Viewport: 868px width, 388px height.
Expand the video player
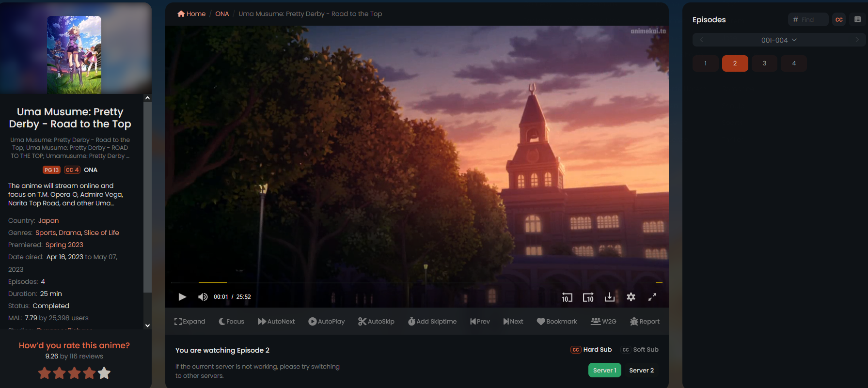coord(189,322)
